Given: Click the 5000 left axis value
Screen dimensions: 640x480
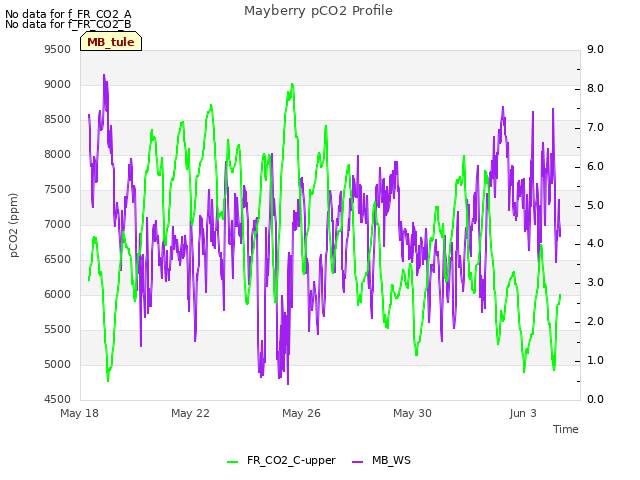Looking at the screenshot, I should click(58, 364).
